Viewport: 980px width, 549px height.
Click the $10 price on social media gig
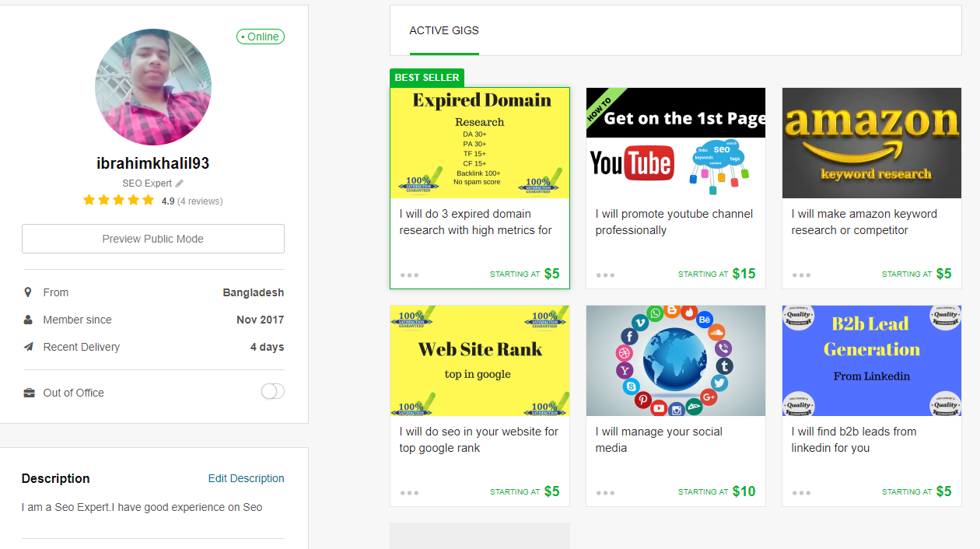[744, 491]
